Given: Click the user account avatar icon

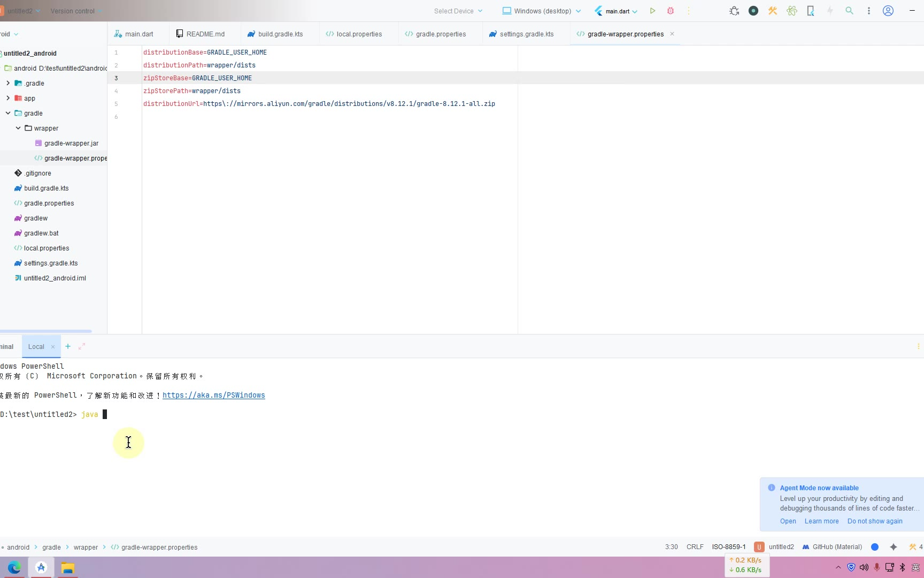Looking at the screenshot, I should [x=888, y=11].
